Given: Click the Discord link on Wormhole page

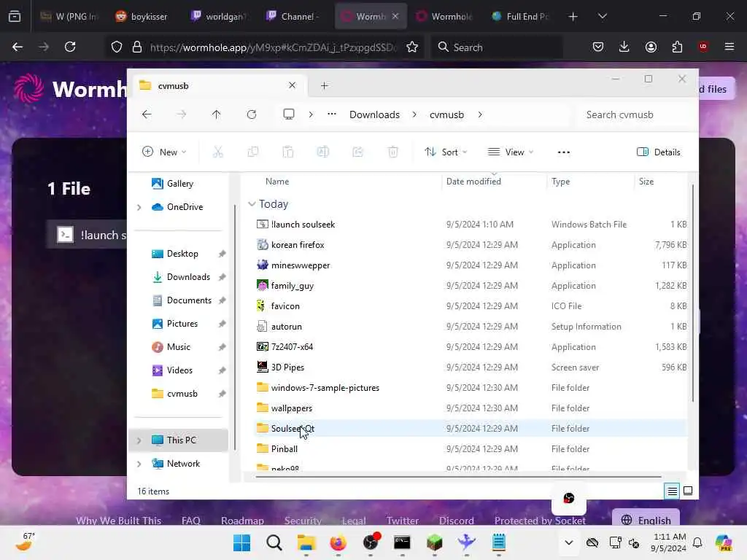Looking at the screenshot, I should (x=457, y=521).
